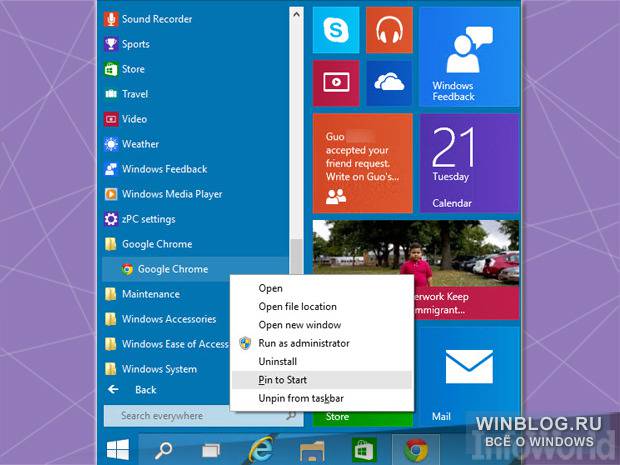The image size is (620, 465).
Task: Expand the Windows Accessories folder
Action: pos(160,319)
